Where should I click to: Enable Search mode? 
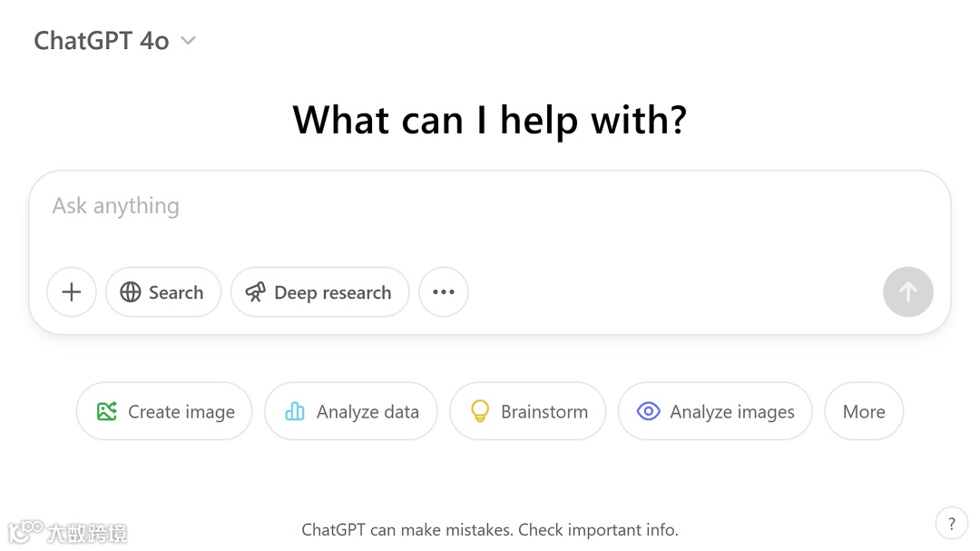click(x=163, y=291)
